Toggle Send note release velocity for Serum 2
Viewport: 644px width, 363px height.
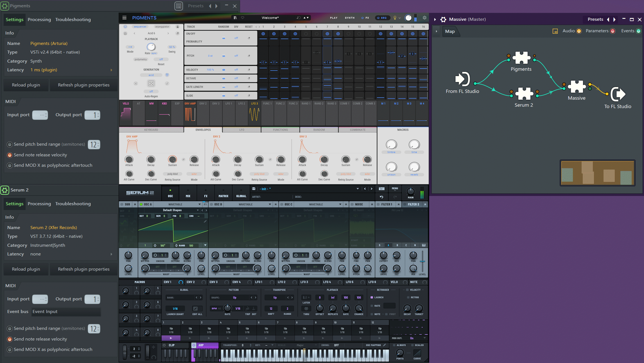[x=10, y=339]
